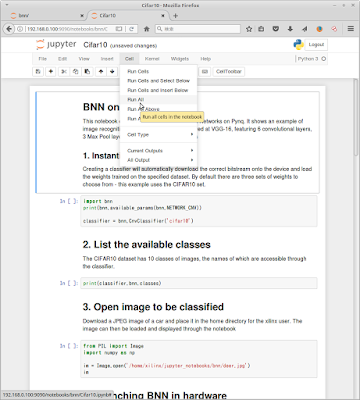Close the bnn/ browser tab

click(82, 16)
